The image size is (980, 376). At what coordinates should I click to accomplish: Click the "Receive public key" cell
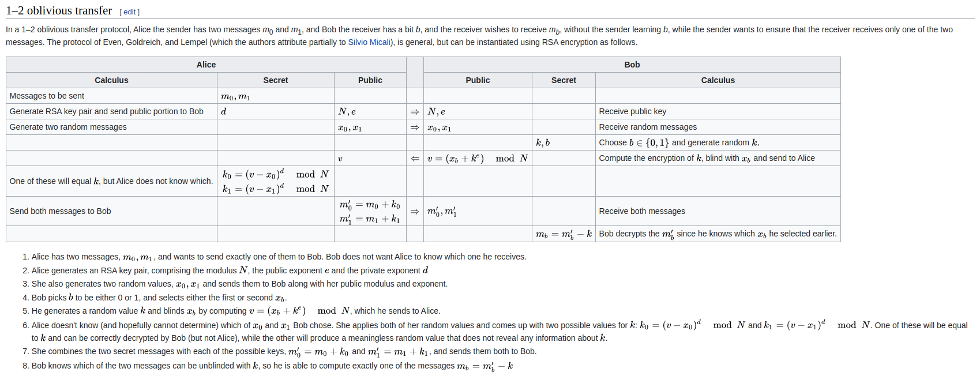tap(632, 111)
